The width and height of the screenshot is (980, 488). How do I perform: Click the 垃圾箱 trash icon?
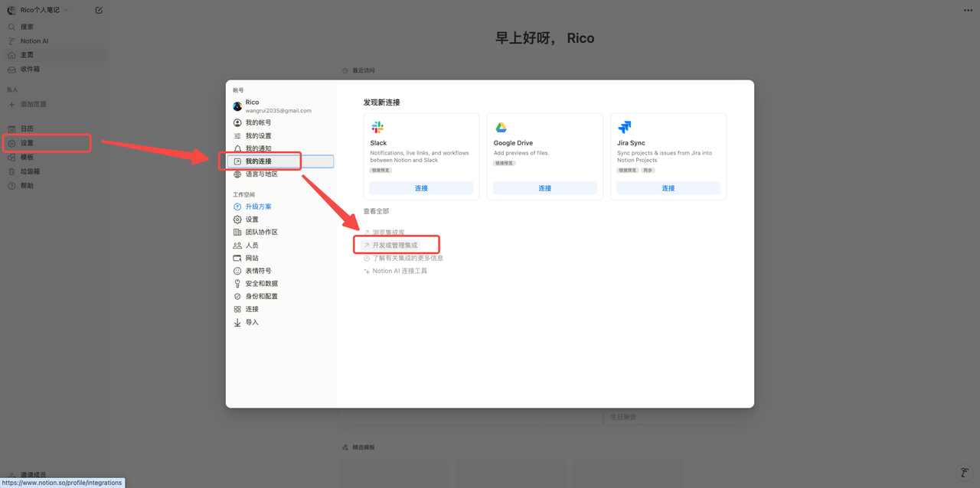(x=11, y=171)
